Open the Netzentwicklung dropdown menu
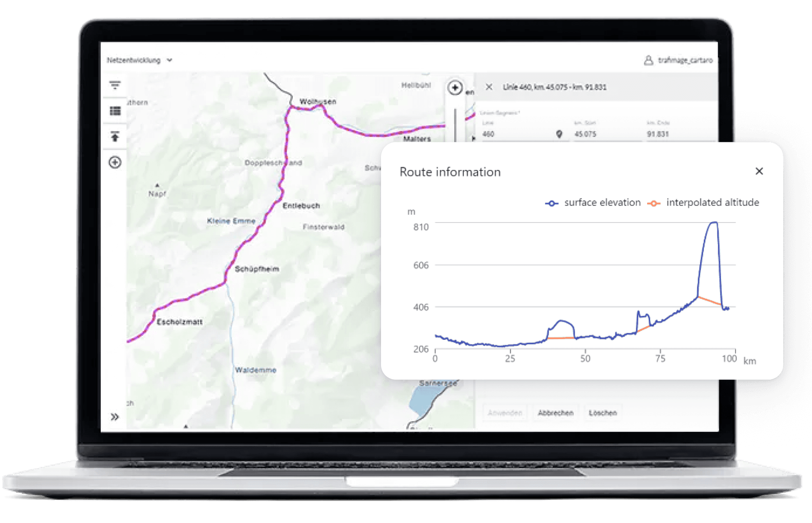 [x=139, y=60]
